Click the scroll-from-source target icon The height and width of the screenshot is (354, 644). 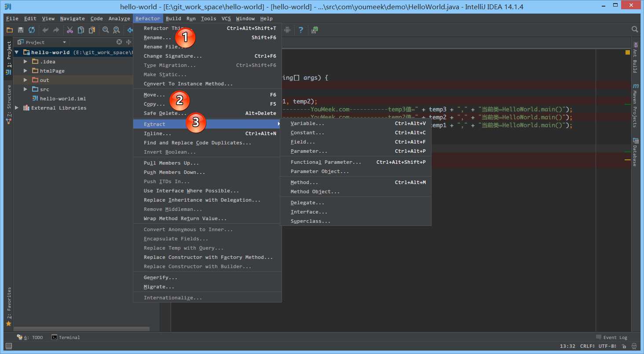click(119, 42)
